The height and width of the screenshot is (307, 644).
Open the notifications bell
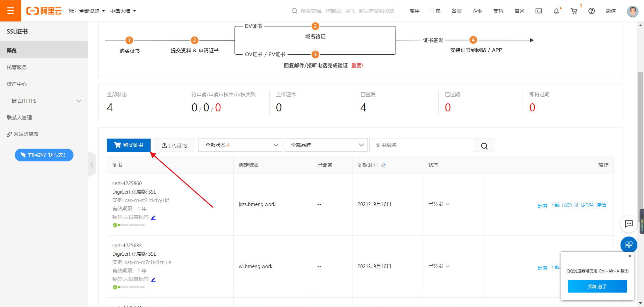(556, 11)
